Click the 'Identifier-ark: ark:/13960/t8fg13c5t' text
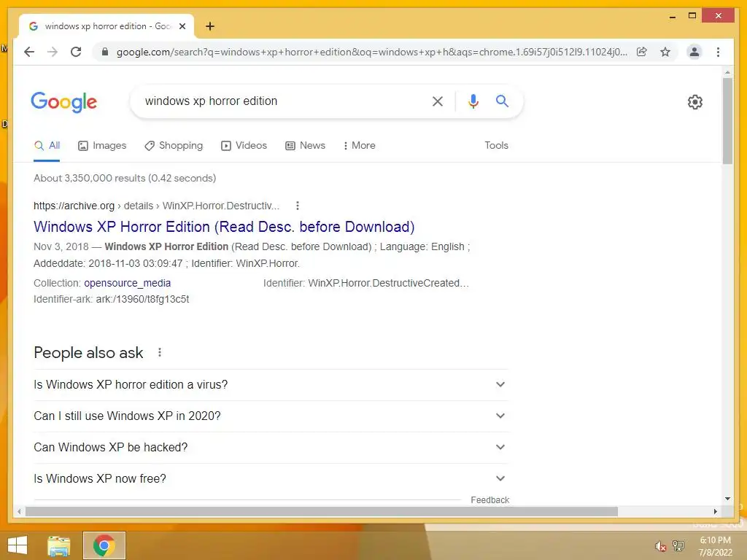This screenshot has height=560, width=747. pos(112,300)
